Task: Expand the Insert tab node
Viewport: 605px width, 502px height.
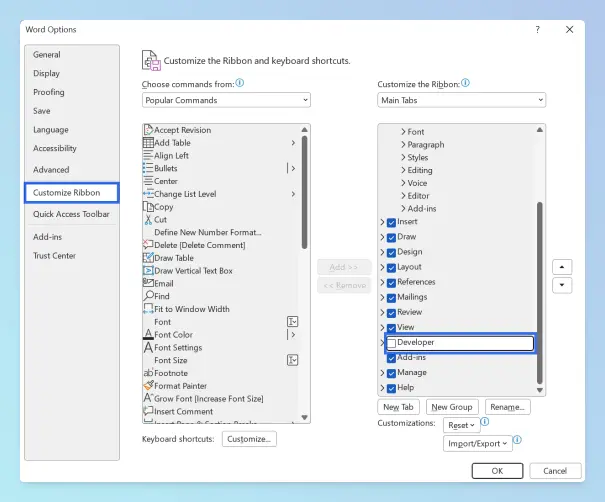Action: [382, 222]
